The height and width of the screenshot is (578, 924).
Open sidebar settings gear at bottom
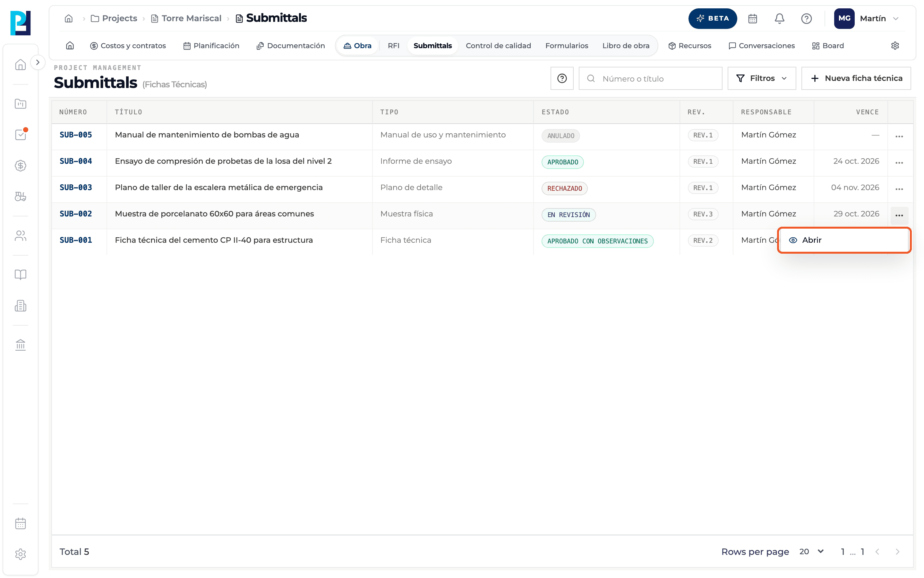pyautogui.click(x=21, y=554)
